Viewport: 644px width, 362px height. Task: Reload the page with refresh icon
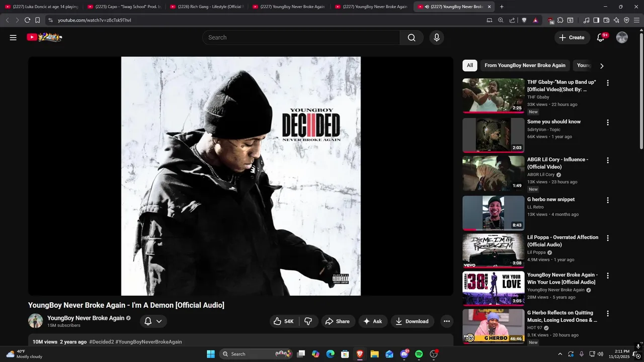pos(27,20)
